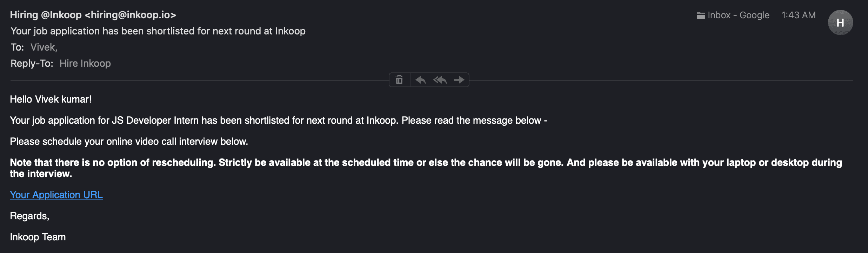Click the Inbox - Google mailbox label
868x253 pixels.
739,15
